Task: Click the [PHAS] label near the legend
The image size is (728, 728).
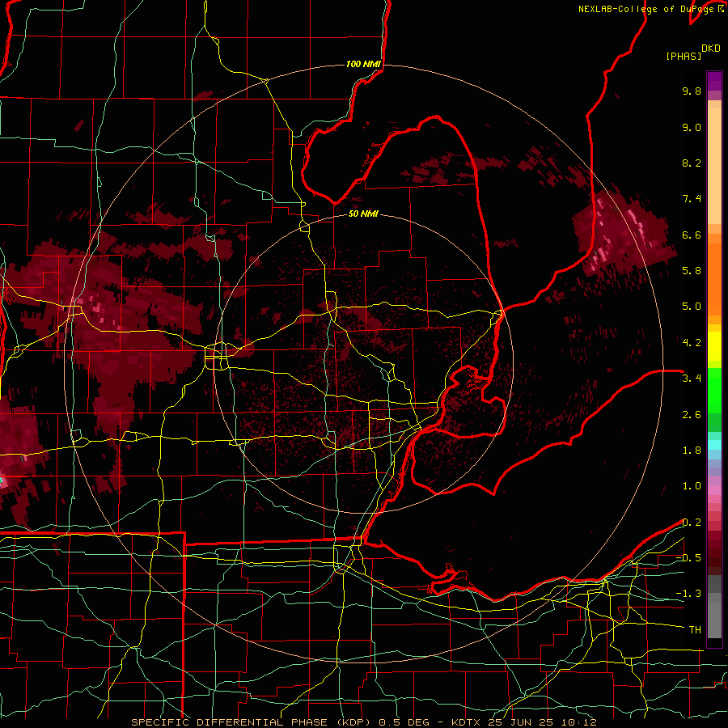Action: click(684, 56)
